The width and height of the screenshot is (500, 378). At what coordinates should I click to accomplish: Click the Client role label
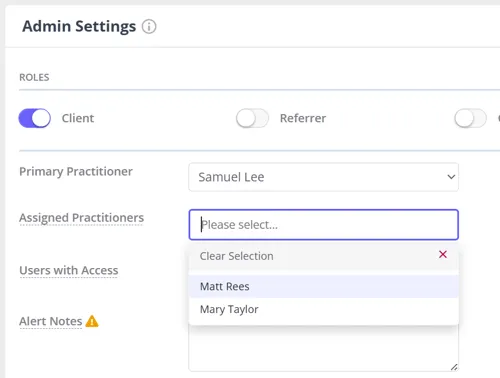(78, 118)
